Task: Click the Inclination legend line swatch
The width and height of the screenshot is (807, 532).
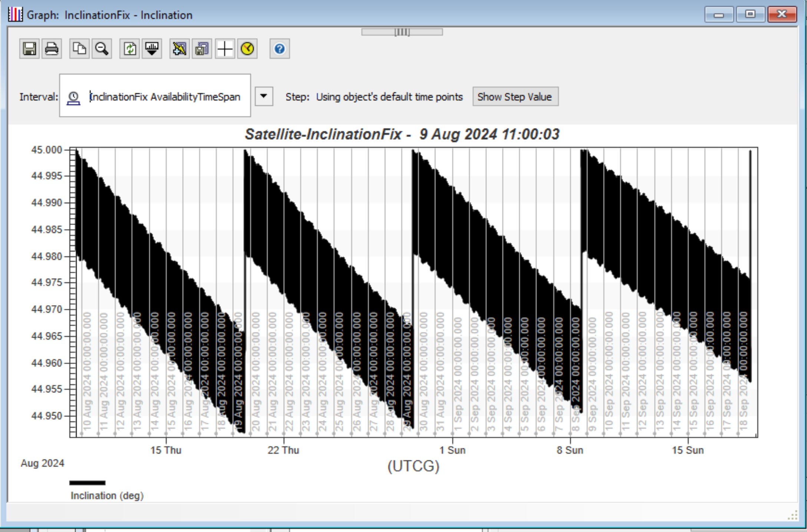Action: tap(88, 483)
